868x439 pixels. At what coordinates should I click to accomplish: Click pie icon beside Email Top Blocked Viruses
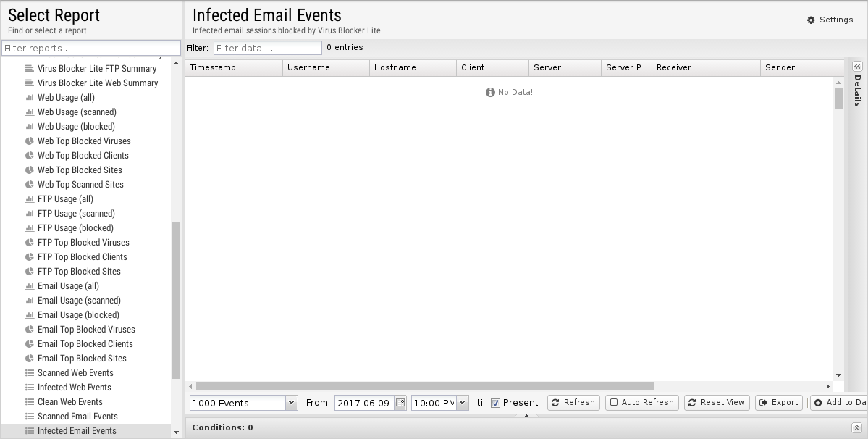click(x=30, y=330)
